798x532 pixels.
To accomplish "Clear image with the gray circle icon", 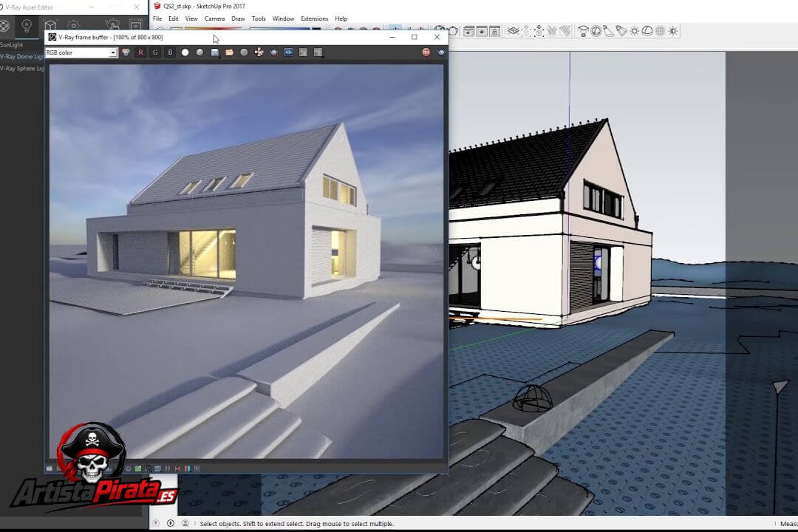I will click(x=245, y=52).
